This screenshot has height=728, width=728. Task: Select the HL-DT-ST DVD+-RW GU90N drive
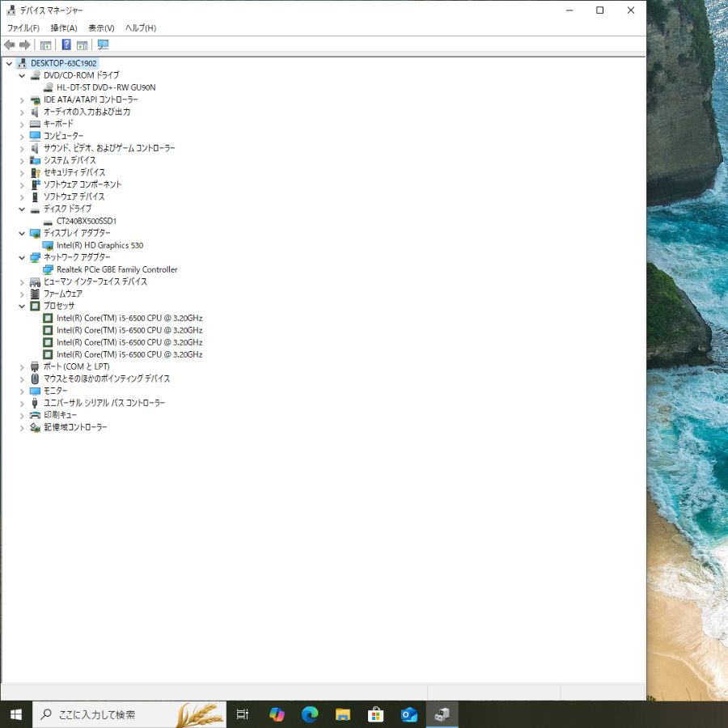point(106,87)
